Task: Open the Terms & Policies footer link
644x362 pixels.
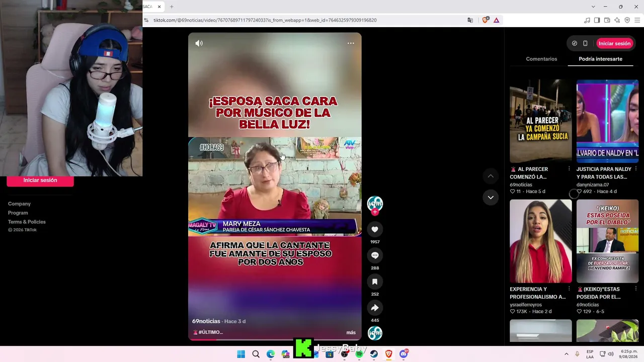Action: point(27,222)
